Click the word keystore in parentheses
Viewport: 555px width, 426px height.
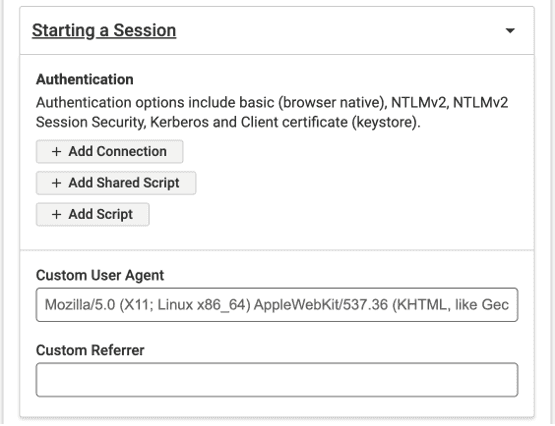(x=385, y=122)
